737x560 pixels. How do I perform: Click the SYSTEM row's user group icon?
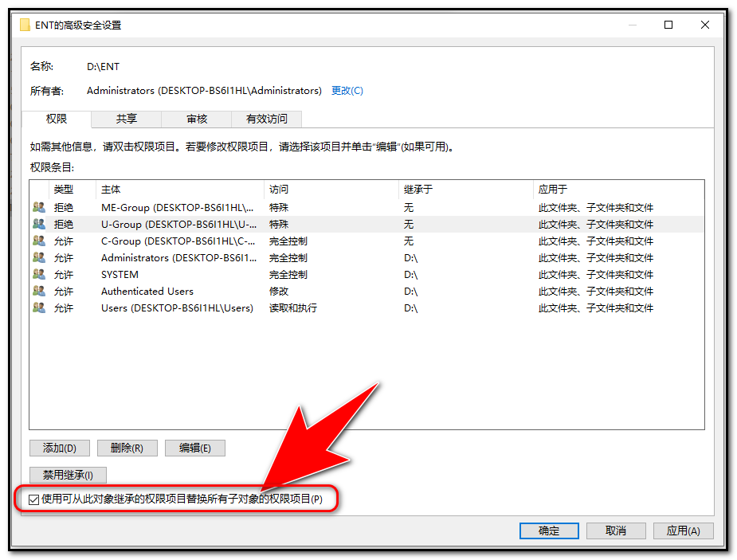(39, 274)
